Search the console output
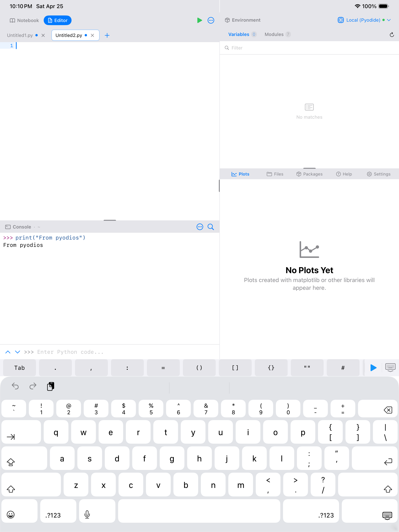The image size is (399, 532). [x=211, y=227]
